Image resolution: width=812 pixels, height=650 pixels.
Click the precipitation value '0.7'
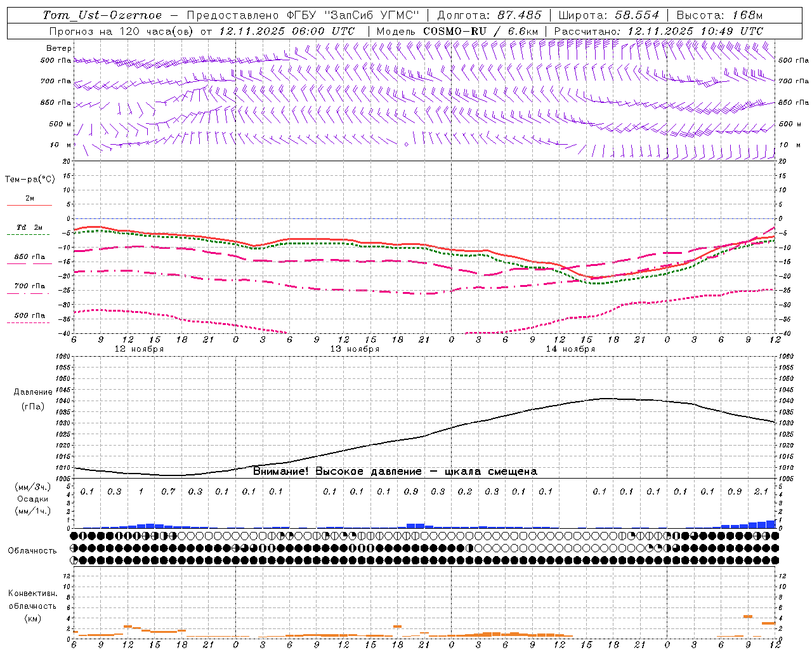click(x=168, y=491)
